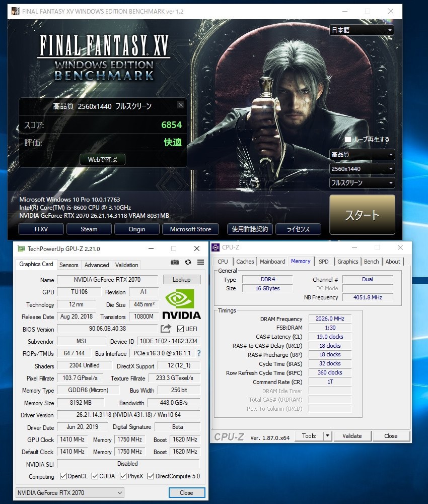The width and height of the screenshot is (428, 504).
Task: Open the GPU selector dropdown in GPU-Z
Action: point(69,492)
